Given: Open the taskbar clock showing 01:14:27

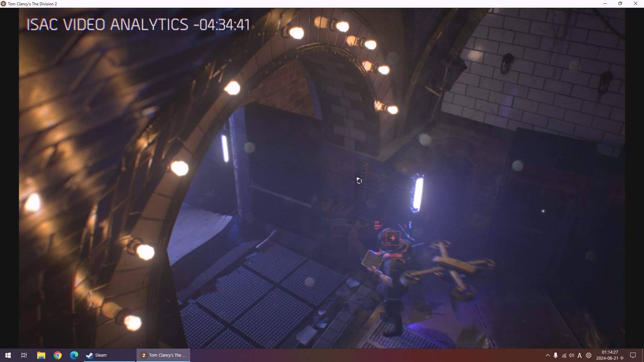Looking at the screenshot, I should click(610, 355).
